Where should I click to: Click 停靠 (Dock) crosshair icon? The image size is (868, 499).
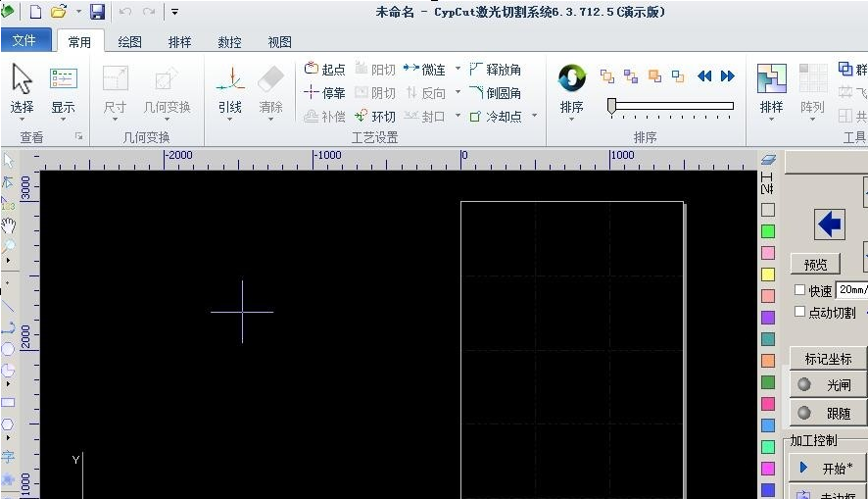312,92
